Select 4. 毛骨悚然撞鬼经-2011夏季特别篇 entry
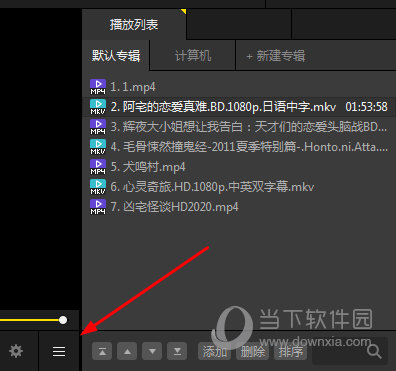This screenshot has width=396, height=371. tap(239, 147)
